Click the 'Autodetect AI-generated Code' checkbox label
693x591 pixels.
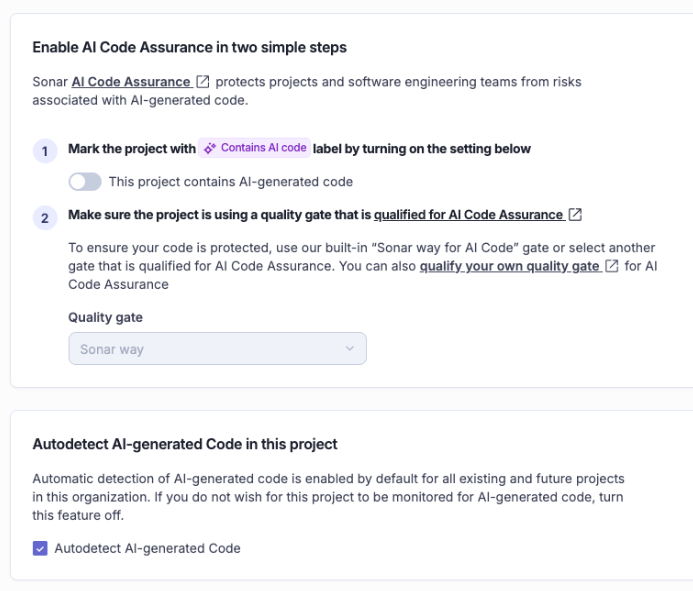click(x=147, y=549)
